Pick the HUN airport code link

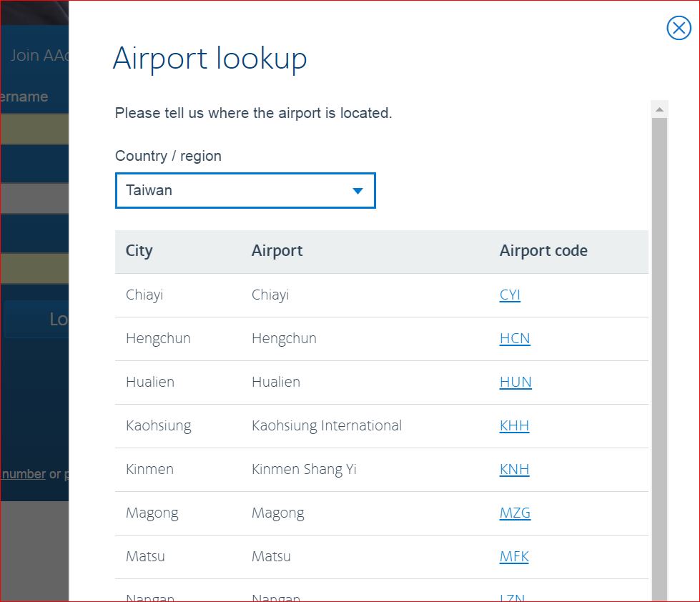[516, 383]
